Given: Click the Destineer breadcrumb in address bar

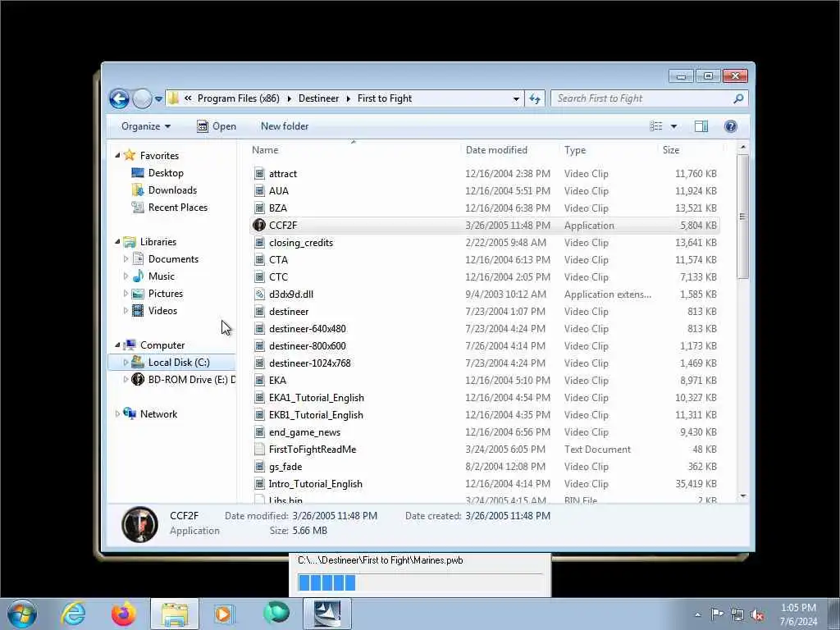Looking at the screenshot, I should click(318, 98).
